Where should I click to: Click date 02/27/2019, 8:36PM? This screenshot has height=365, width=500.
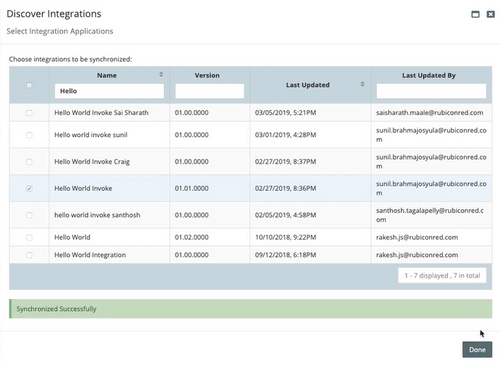(285, 188)
